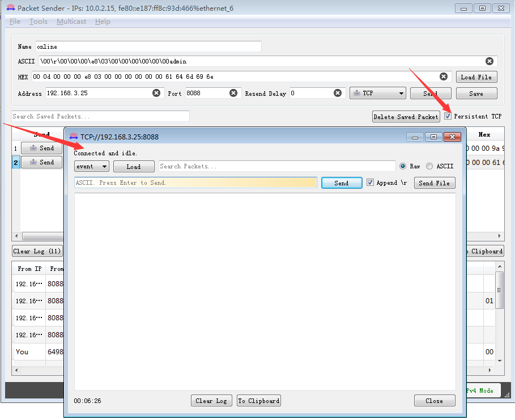Clear the Address field using X icon
This screenshot has width=515, height=420.
click(x=156, y=93)
